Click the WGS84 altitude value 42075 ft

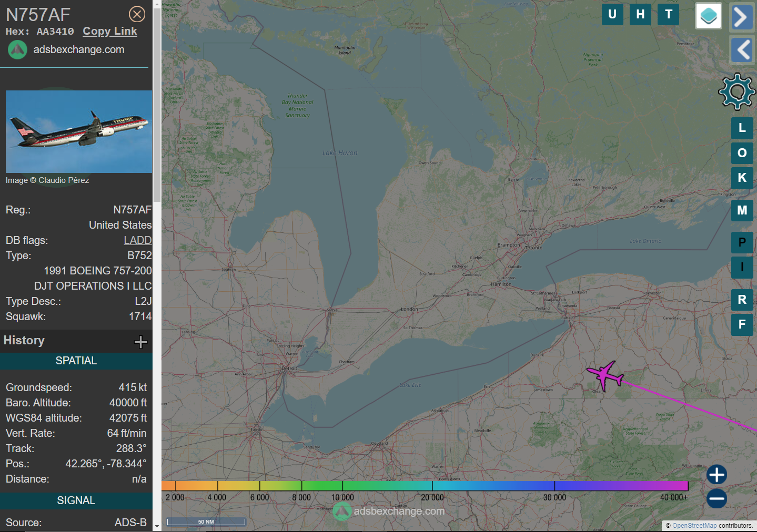click(128, 418)
